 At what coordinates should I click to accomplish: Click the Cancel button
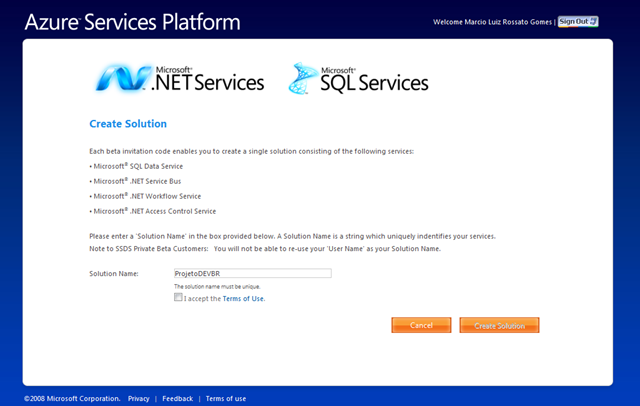[421, 325]
